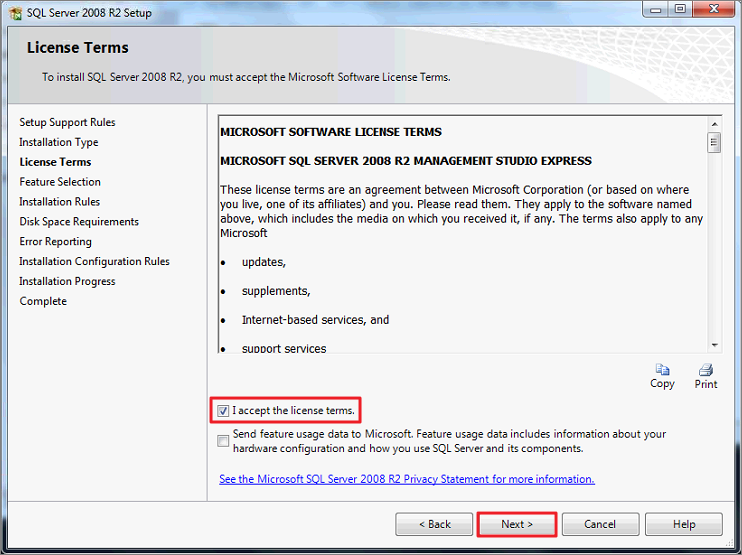The image size is (742, 555).
Task: Click the license scrollbar thumb
Action: click(x=715, y=142)
